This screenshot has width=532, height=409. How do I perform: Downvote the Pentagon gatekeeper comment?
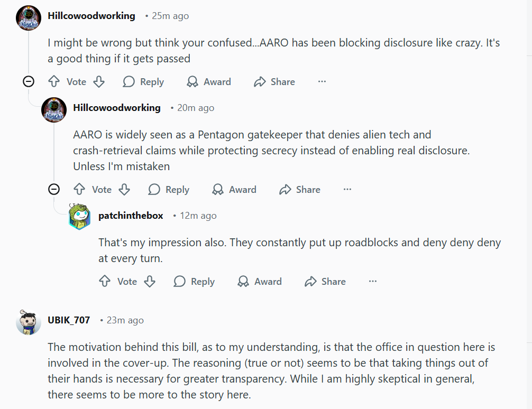click(124, 190)
